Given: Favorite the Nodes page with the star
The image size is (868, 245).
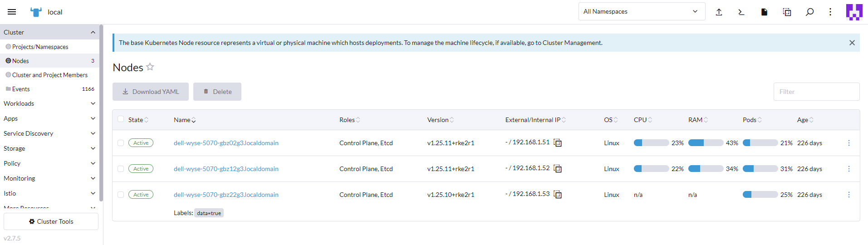Looking at the screenshot, I should [x=150, y=67].
